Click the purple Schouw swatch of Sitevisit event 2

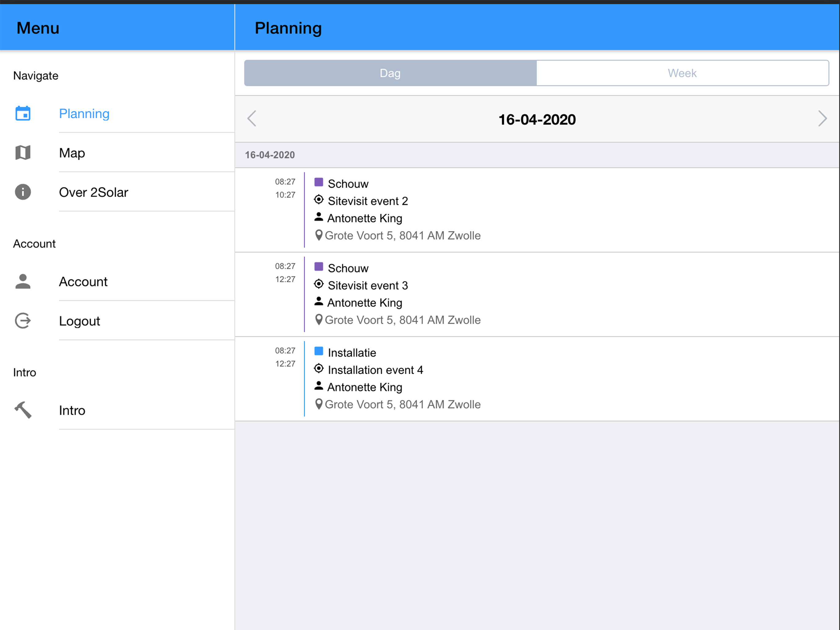tap(319, 182)
